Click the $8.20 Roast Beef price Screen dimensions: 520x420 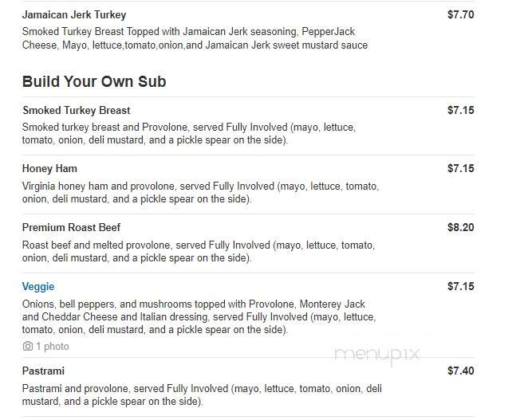461,227
